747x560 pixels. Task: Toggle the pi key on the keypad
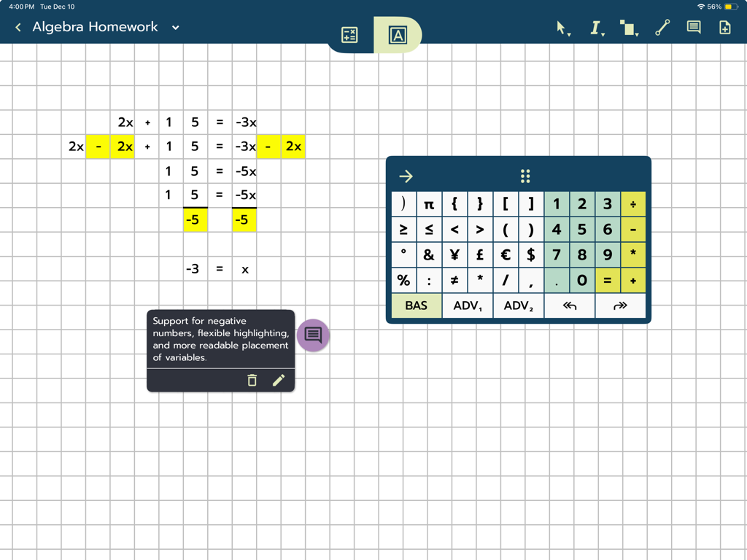428,203
